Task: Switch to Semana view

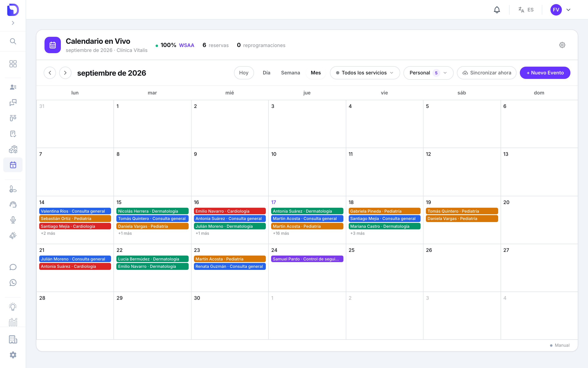Action: coord(290,73)
